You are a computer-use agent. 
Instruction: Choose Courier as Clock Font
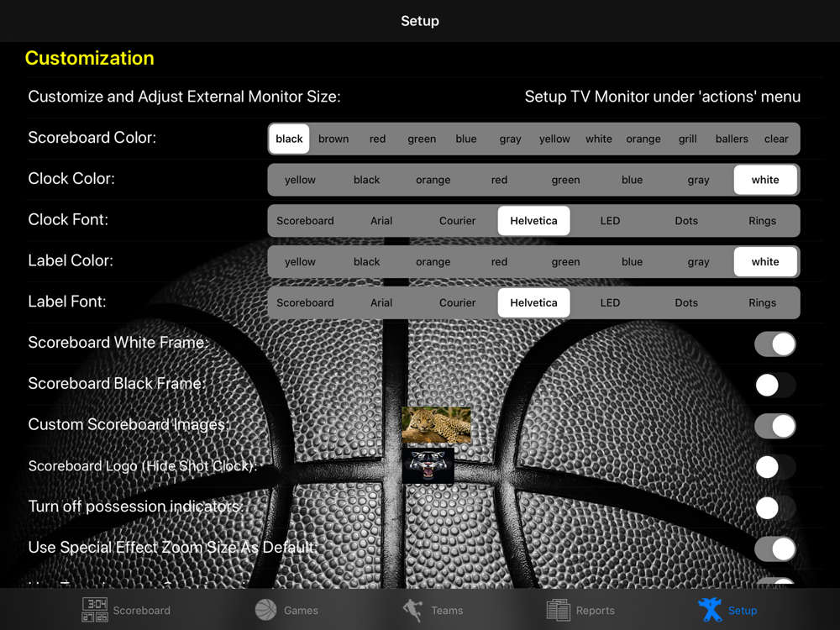coord(458,221)
